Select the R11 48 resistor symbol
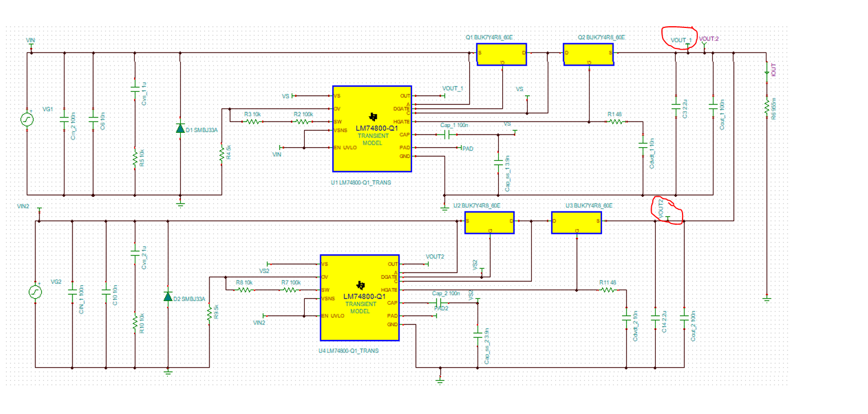Viewport: 868px width, 414px height. (x=608, y=290)
